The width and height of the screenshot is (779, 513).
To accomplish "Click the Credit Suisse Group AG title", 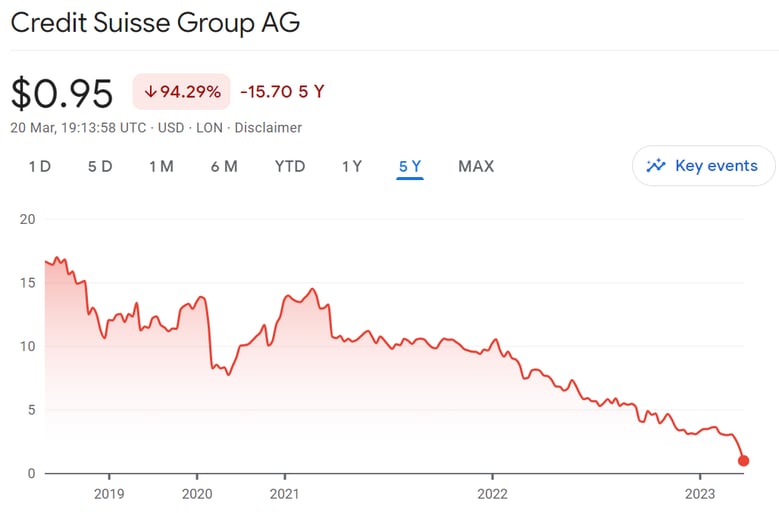I will 155,22.
